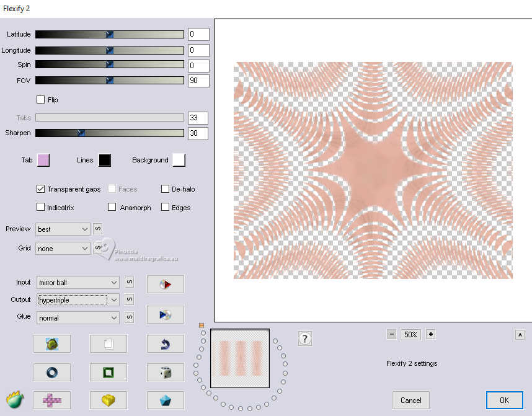Click the copy pages icon button
The height and width of the screenshot is (416, 532).
(109, 343)
